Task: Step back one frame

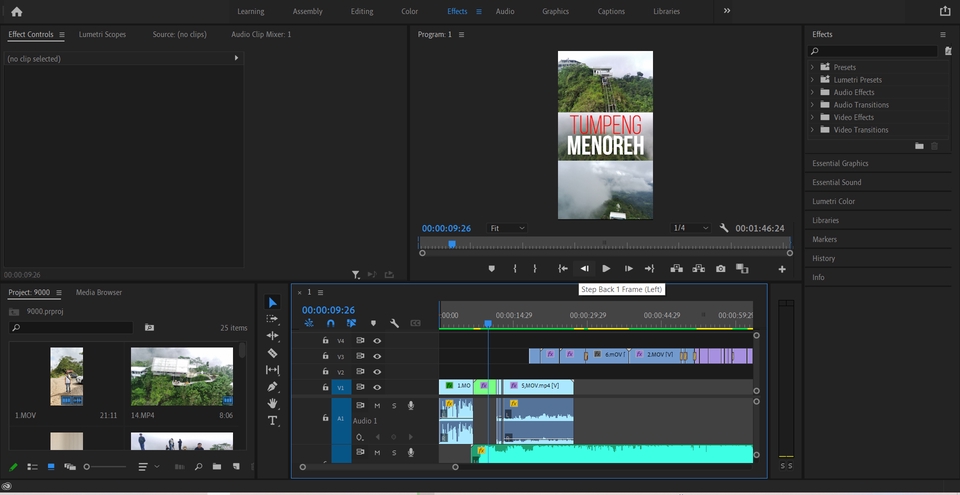Action: pos(585,268)
